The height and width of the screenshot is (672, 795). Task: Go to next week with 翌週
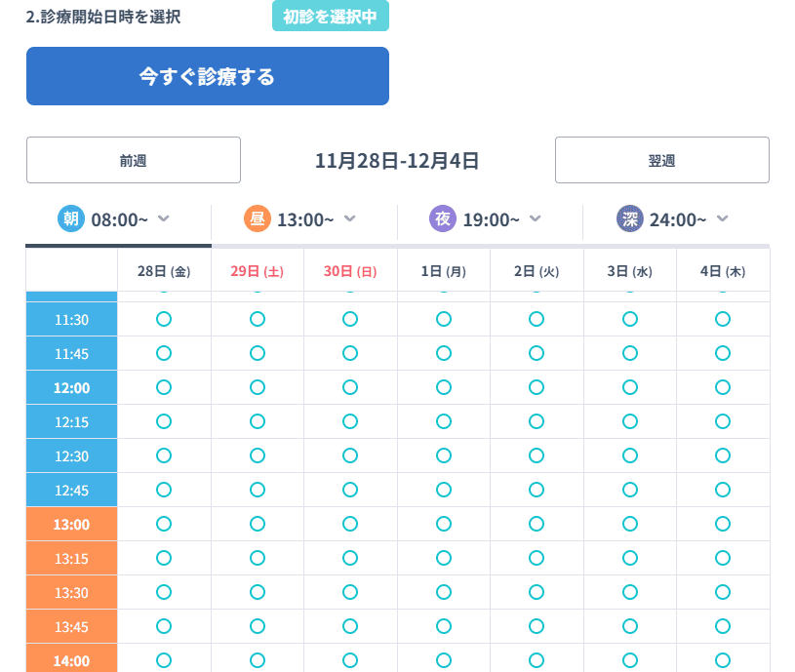click(x=661, y=161)
